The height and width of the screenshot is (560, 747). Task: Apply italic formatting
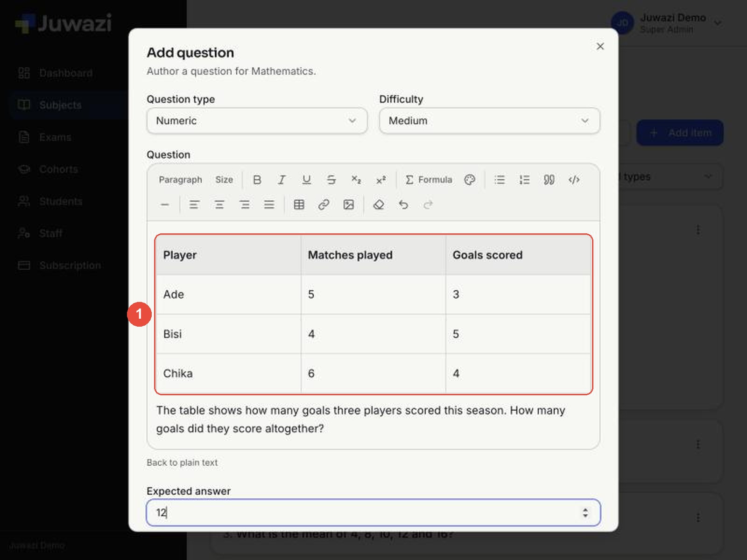click(x=282, y=180)
